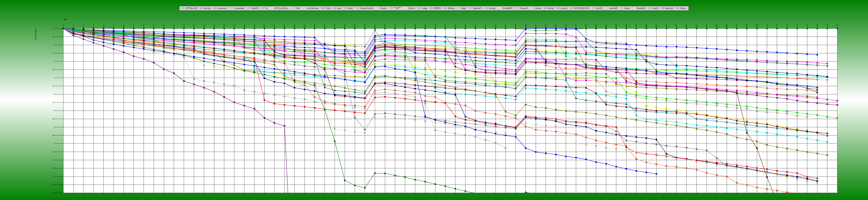Image resolution: width=868 pixels, height=200 pixels.
Task: Select Dimitar Dulichki in the legend
Action: point(366,8)
